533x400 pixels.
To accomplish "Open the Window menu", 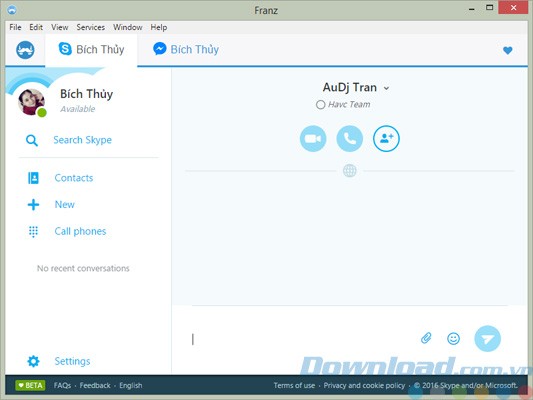I will 127,27.
